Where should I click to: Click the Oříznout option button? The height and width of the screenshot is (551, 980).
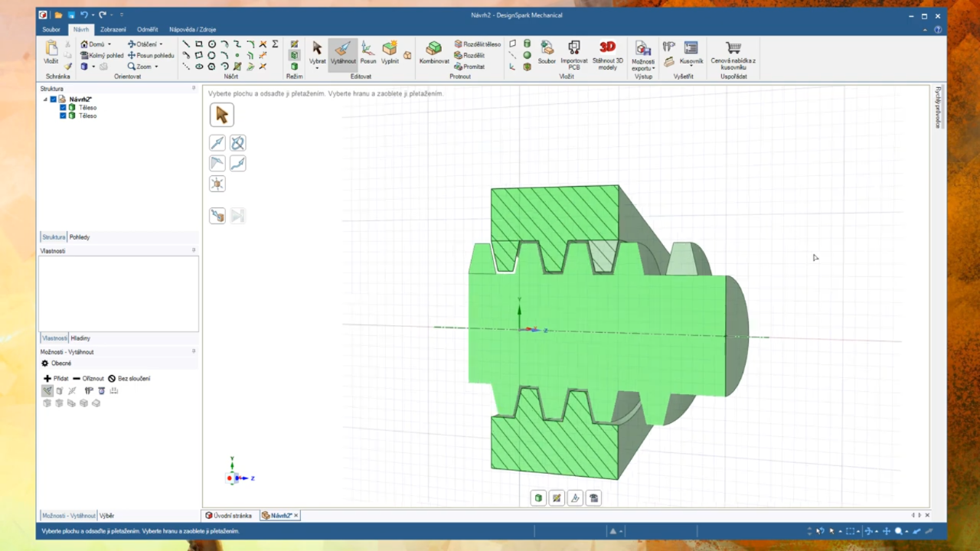[x=88, y=379]
